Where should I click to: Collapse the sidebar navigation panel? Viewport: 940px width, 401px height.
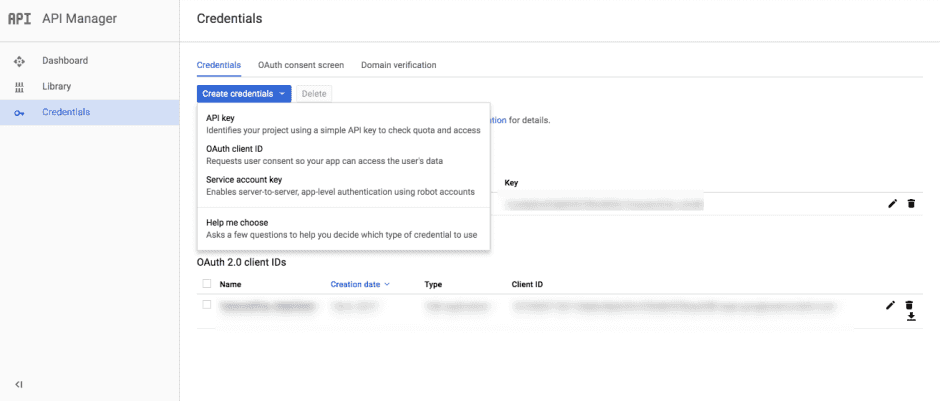19,384
